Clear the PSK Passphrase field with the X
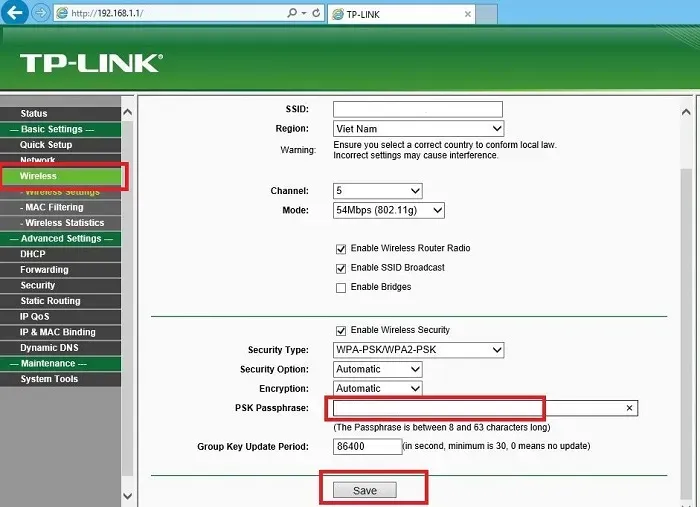Viewport: 700px width, 507px height. 629,408
